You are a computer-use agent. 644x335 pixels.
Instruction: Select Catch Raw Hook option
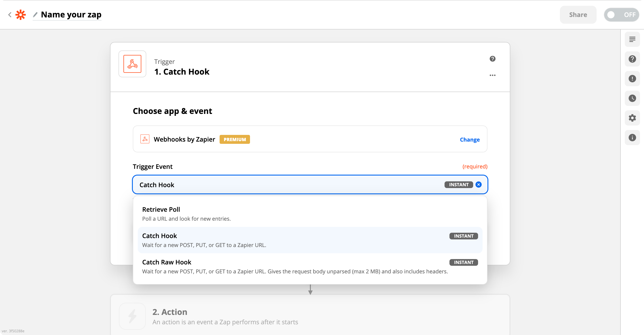(x=310, y=266)
